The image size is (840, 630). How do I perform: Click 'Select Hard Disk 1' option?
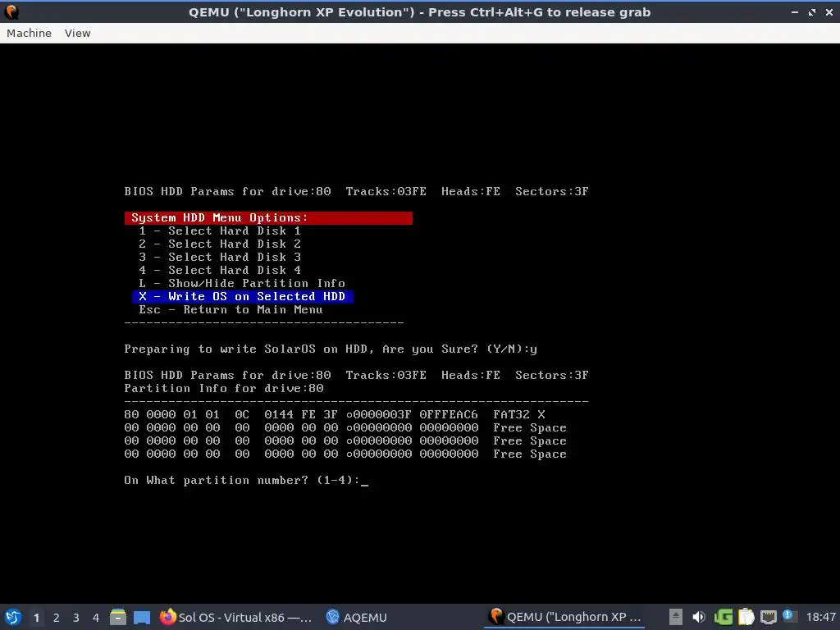pos(220,231)
